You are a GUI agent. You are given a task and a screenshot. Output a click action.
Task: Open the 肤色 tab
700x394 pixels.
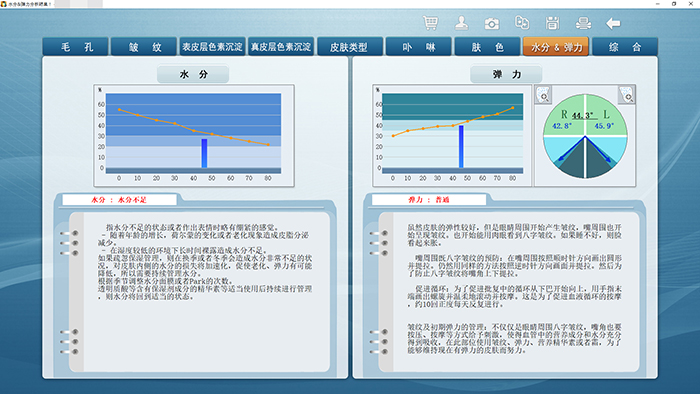[487, 46]
